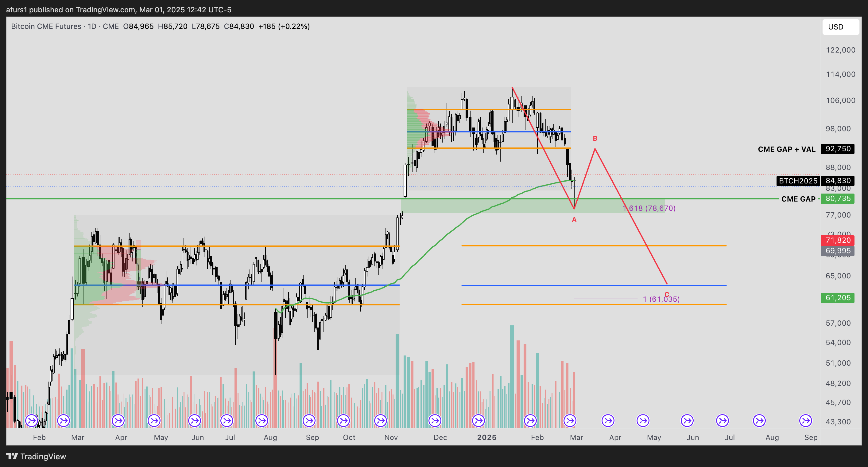Click contract roll icon above Jul 2024 label
868x467 pixels.
[x=227, y=421]
